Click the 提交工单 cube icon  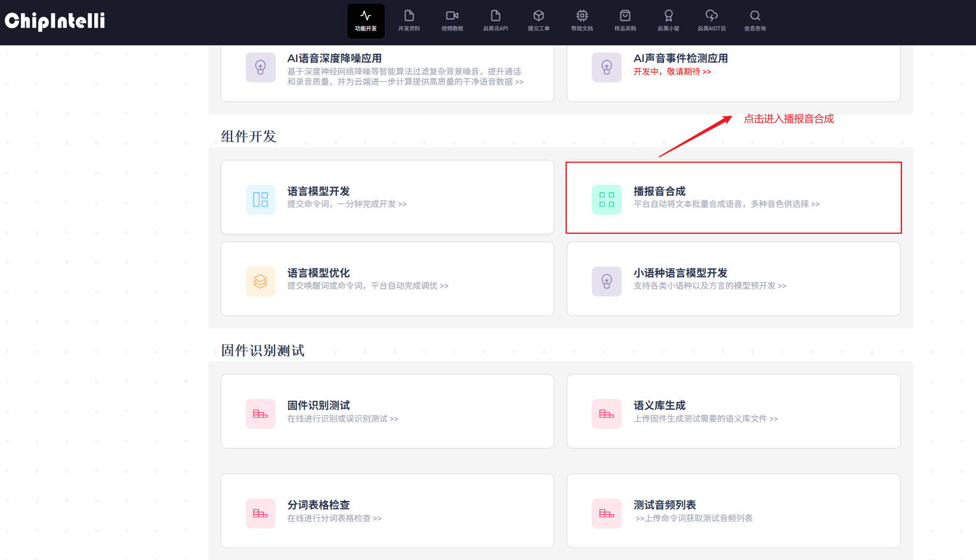click(539, 16)
